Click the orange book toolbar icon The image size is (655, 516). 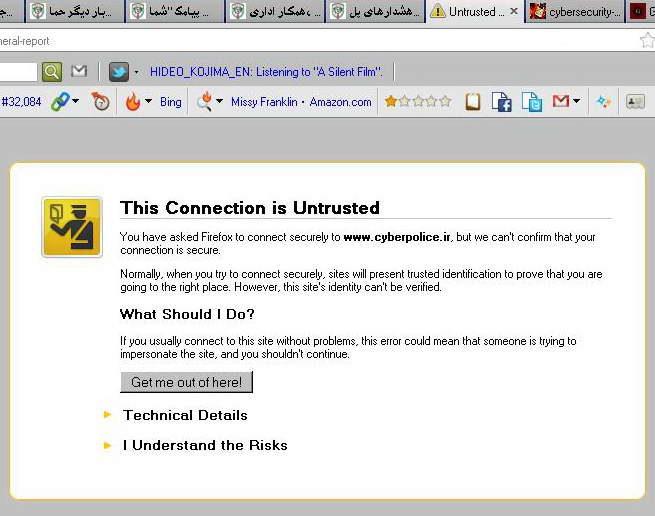coord(473,102)
